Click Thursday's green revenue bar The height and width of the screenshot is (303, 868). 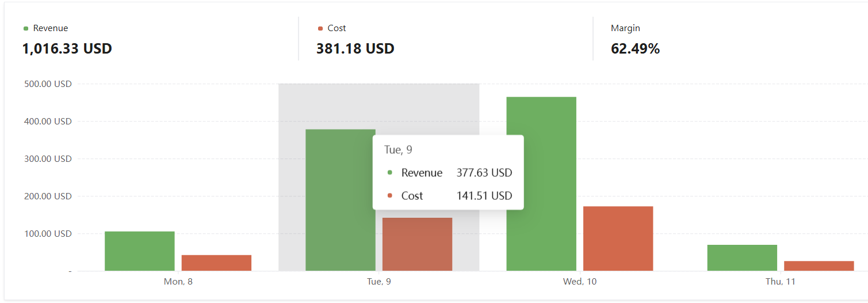click(x=742, y=257)
